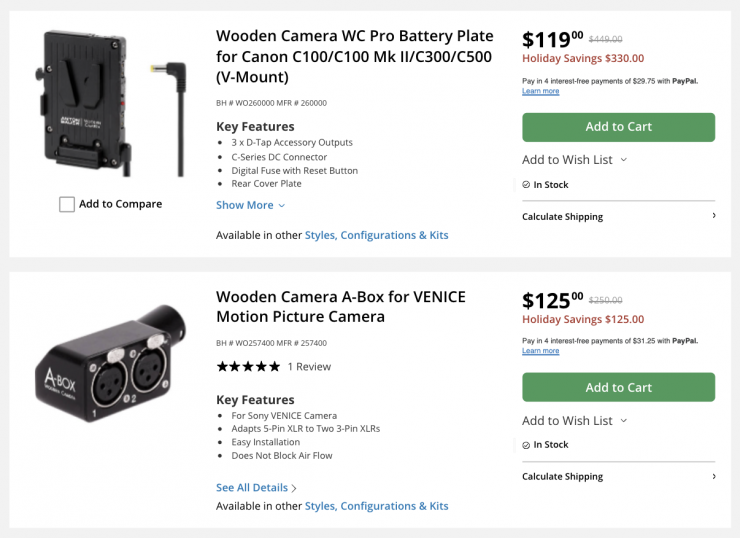Open the battery plate's Styles, Configurations & Kits link
This screenshot has width=740, height=538.
pyautogui.click(x=376, y=235)
